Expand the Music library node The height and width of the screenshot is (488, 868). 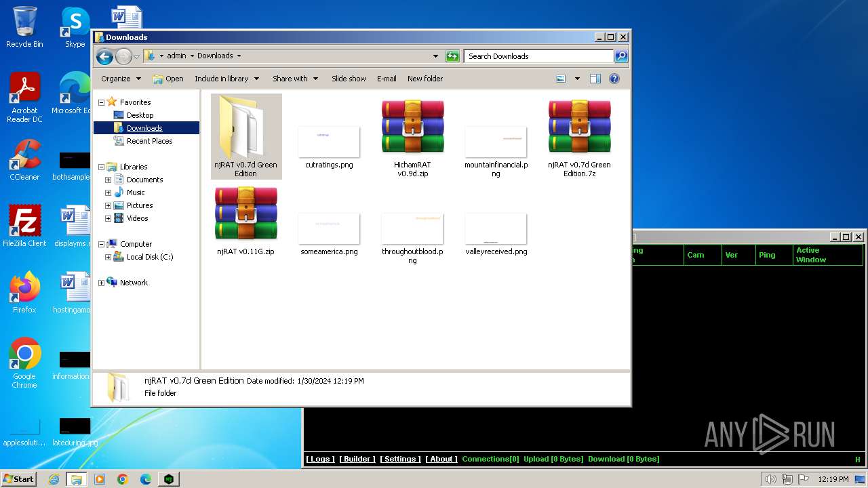coord(108,192)
